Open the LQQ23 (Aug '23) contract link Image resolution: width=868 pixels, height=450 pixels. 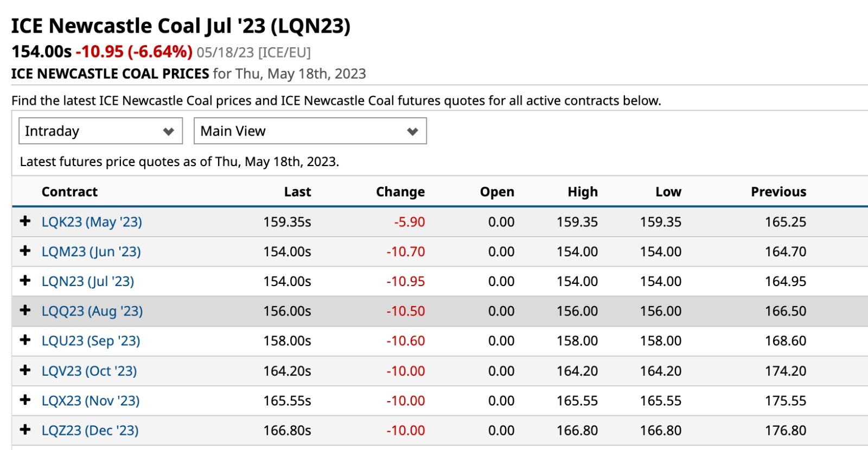(92, 312)
